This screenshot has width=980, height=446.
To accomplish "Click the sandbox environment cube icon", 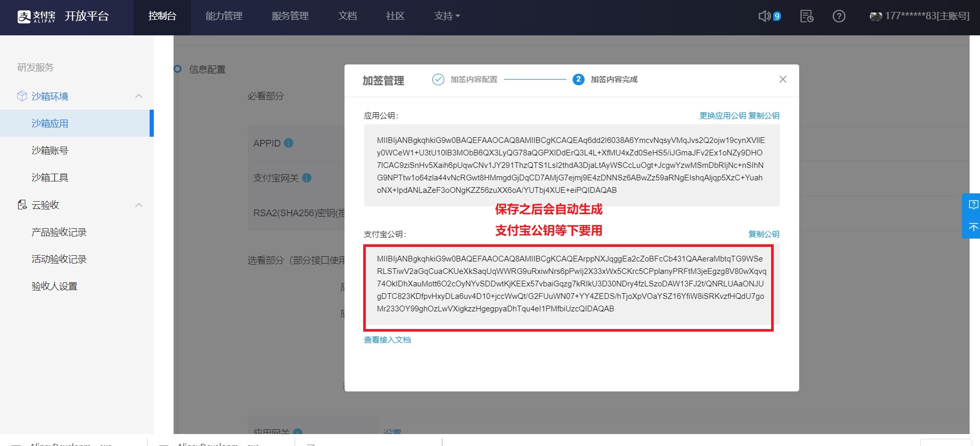I will [x=22, y=96].
